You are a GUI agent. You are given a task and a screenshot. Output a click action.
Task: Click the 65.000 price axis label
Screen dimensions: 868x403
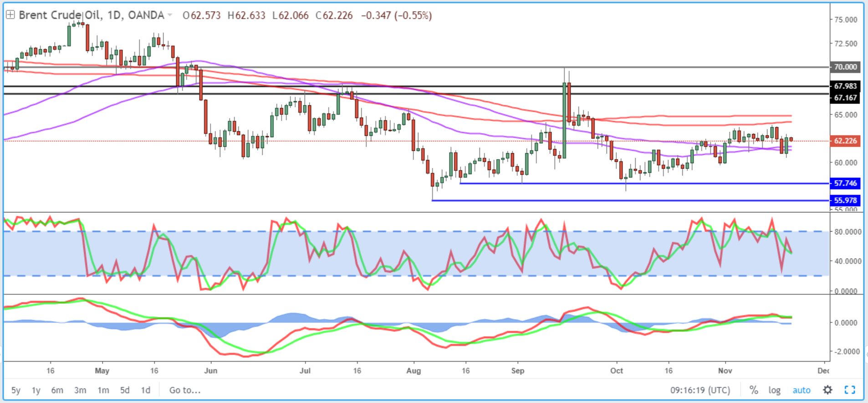click(x=846, y=115)
